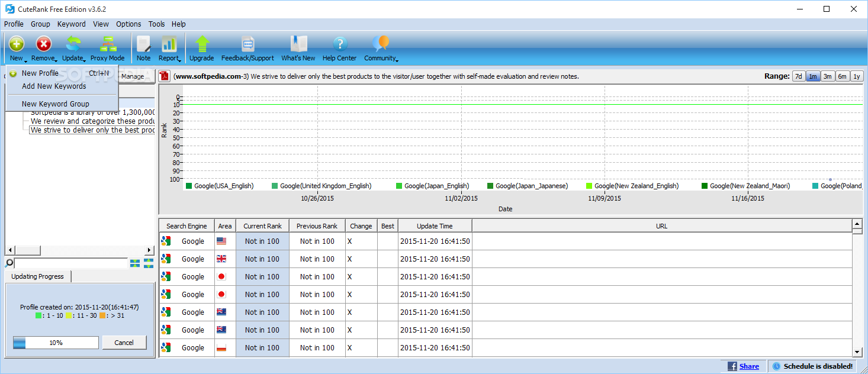Click the Google icon in the Poland row

[166, 347]
